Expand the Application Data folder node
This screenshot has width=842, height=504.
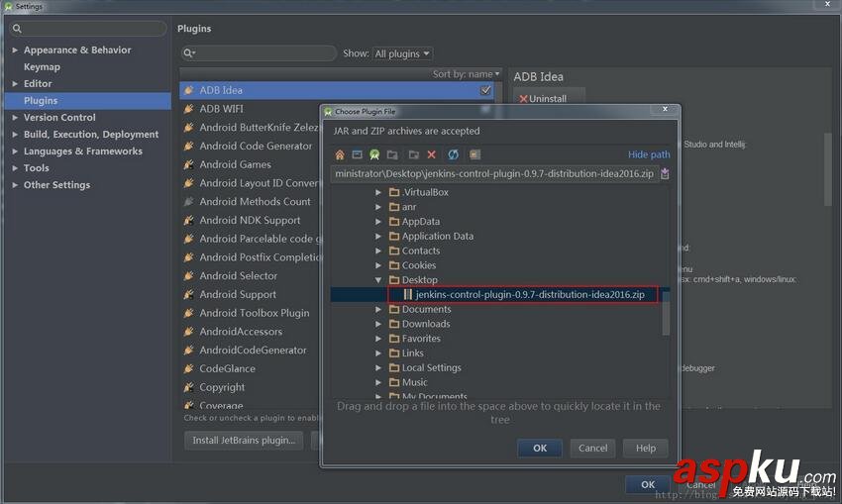coord(378,237)
